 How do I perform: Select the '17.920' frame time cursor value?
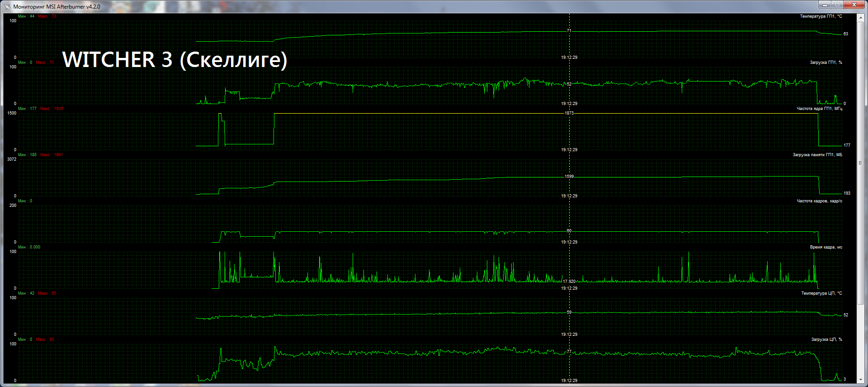coord(569,282)
